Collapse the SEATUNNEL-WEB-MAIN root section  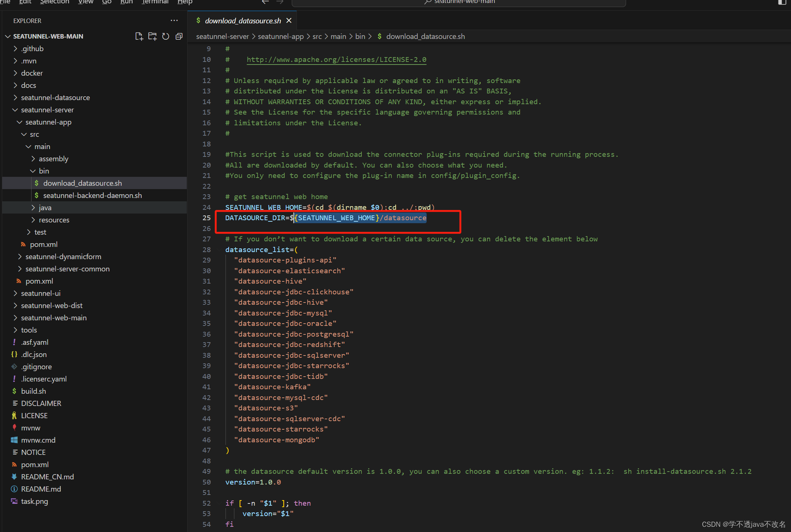pos(48,36)
